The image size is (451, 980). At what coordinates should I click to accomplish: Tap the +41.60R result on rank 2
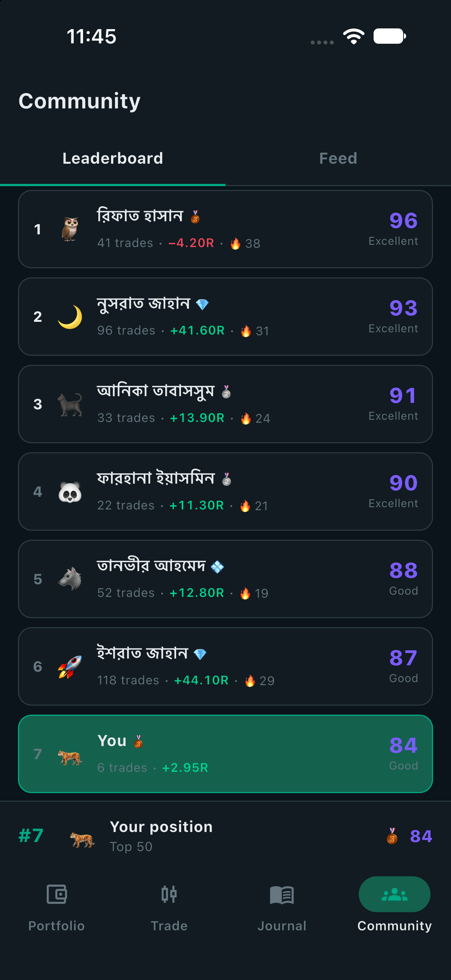197,330
